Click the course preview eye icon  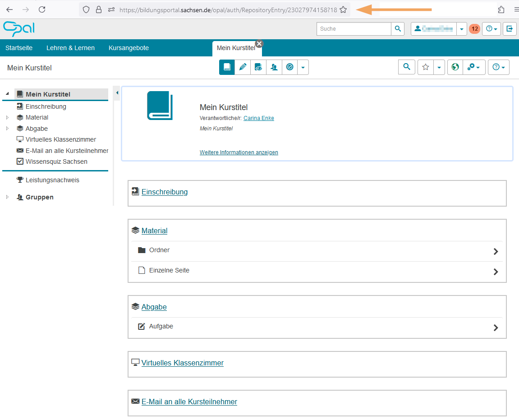coord(258,67)
